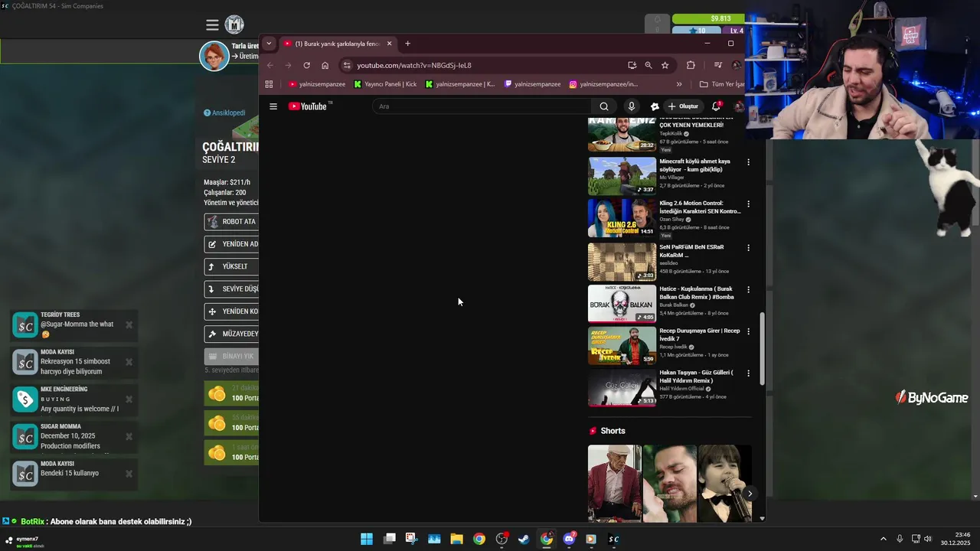This screenshot has width=980, height=551.
Task: Open the Windows Start menu
Action: [x=367, y=539]
